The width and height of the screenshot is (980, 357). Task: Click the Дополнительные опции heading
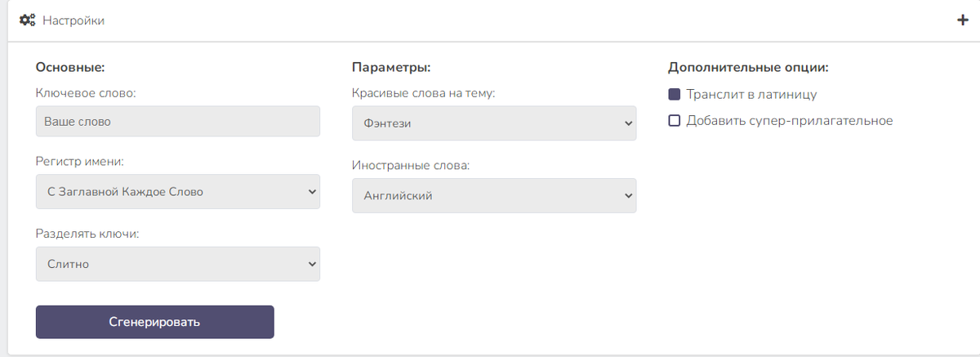point(748,67)
